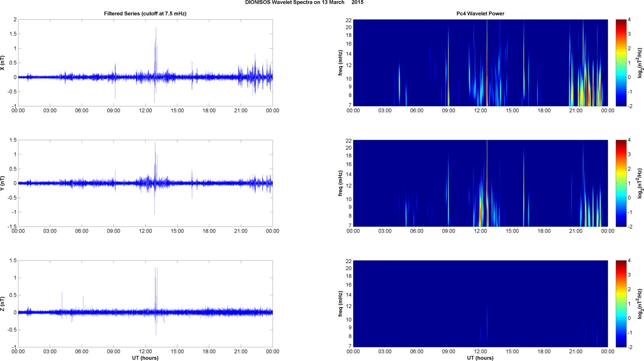Click the colorbar beside the Y-component spectrogram

(x=621, y=183)
